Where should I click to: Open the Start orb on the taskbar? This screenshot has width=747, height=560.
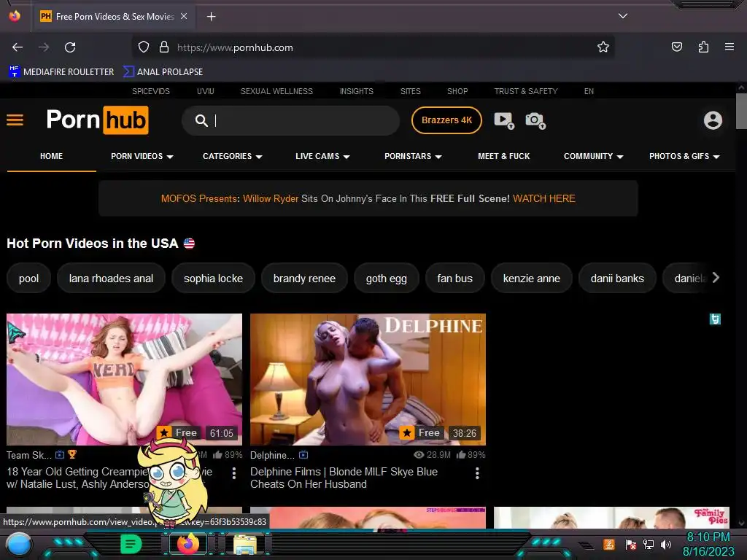18,544
